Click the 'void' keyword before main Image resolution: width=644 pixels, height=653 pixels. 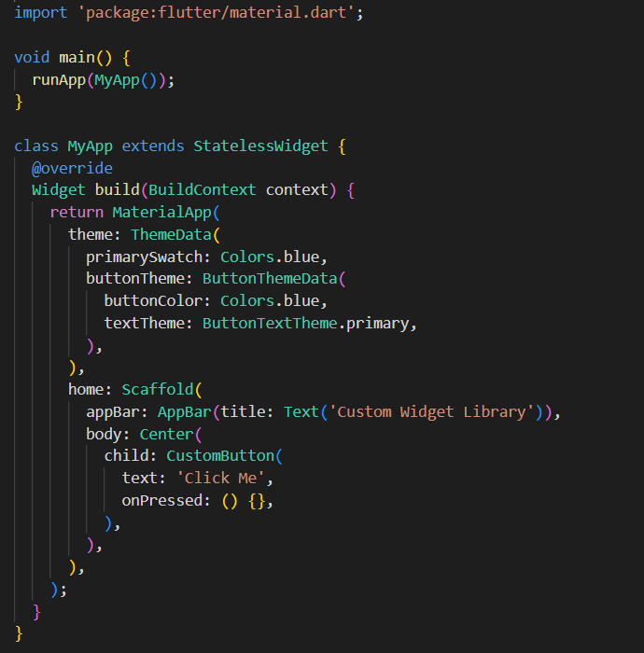click(32, 58)
